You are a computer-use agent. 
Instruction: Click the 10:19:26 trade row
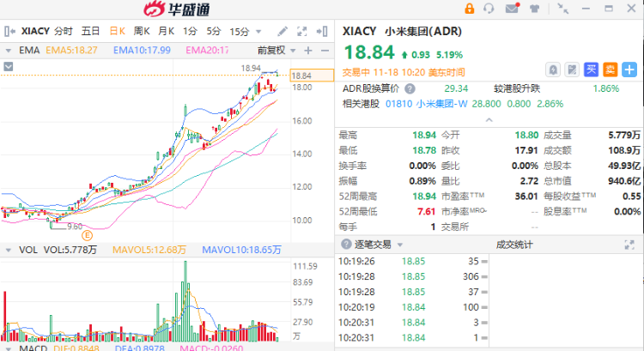tap(412, 261)
